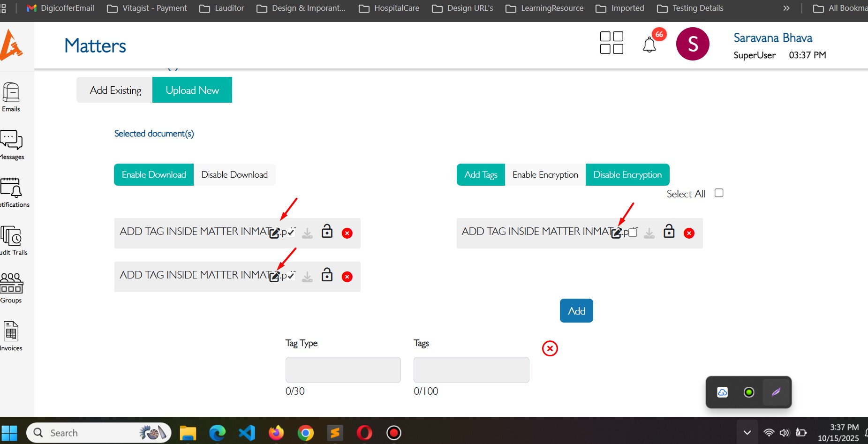This screenshot has width=868, height=444.
Task: Open Audit Trails in the sidebar
Action: click(x=11, y=240)
